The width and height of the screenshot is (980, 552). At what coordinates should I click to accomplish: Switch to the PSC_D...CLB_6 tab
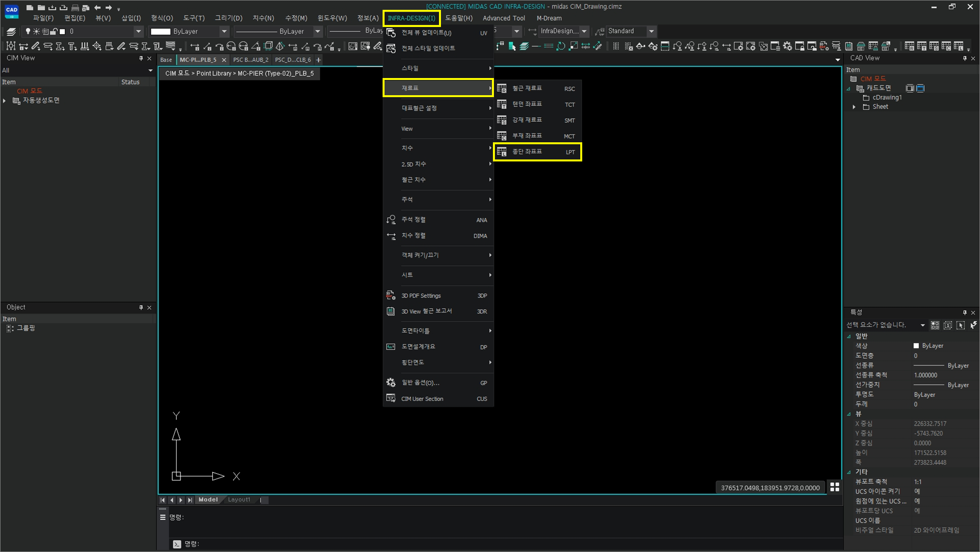[293, 60]
